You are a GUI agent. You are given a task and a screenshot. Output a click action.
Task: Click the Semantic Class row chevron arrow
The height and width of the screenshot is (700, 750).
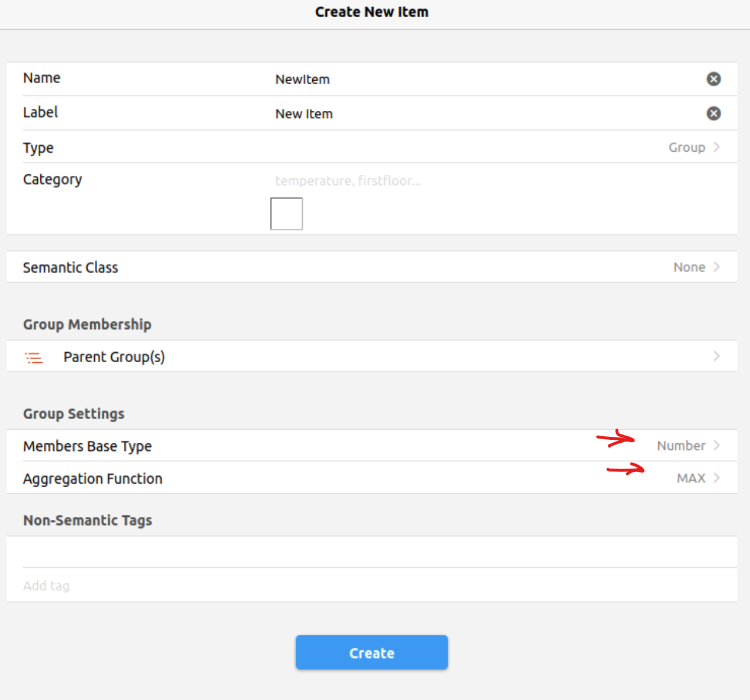tap(717, 267)
